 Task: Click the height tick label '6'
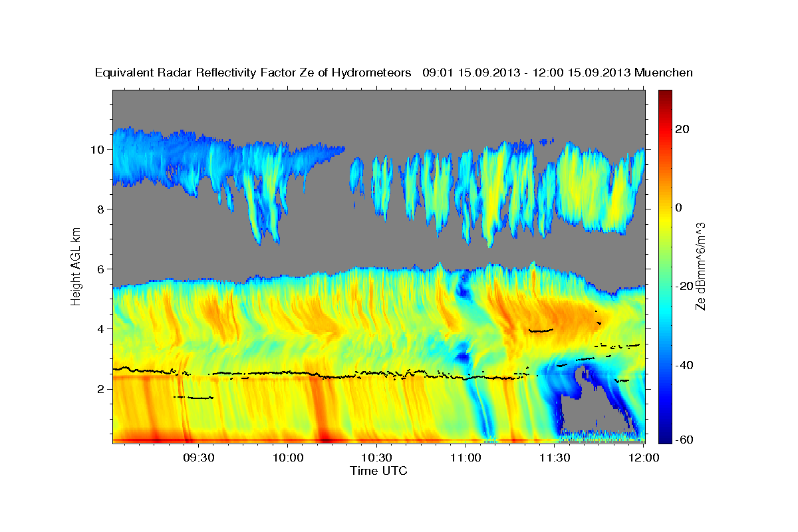tap(100, 269)
